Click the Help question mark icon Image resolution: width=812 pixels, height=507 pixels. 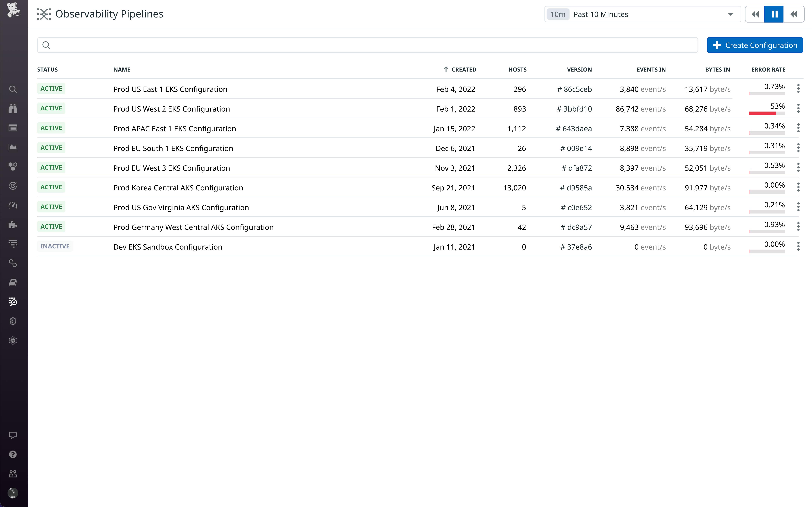coord(13,454)
